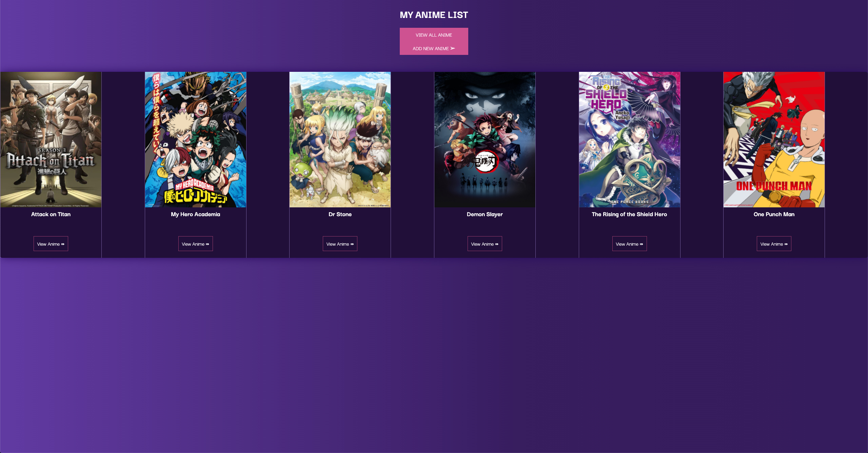Click View Anime button for Attack on Titan

click(51, 244)
